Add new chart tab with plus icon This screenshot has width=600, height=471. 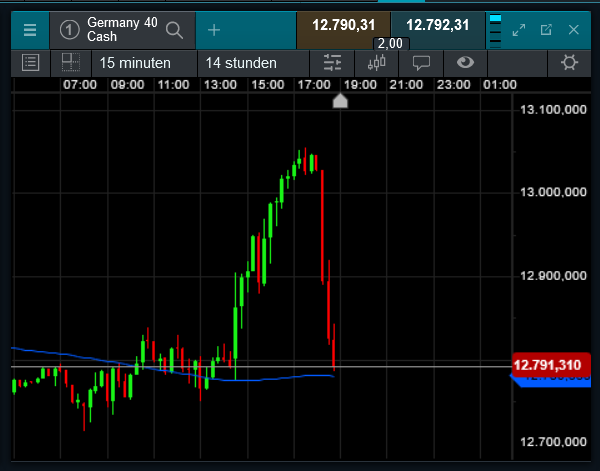tap(214, 30)
